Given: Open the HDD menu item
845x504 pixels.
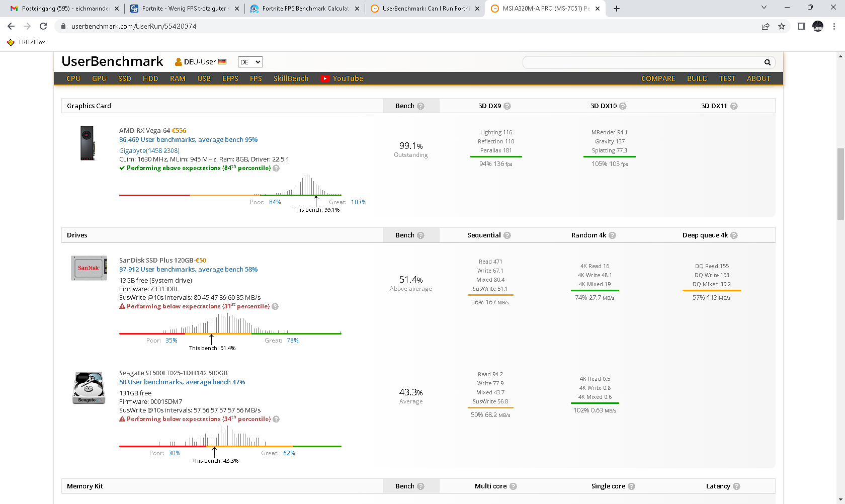Looking at the screenshot, I should point(150,78).
